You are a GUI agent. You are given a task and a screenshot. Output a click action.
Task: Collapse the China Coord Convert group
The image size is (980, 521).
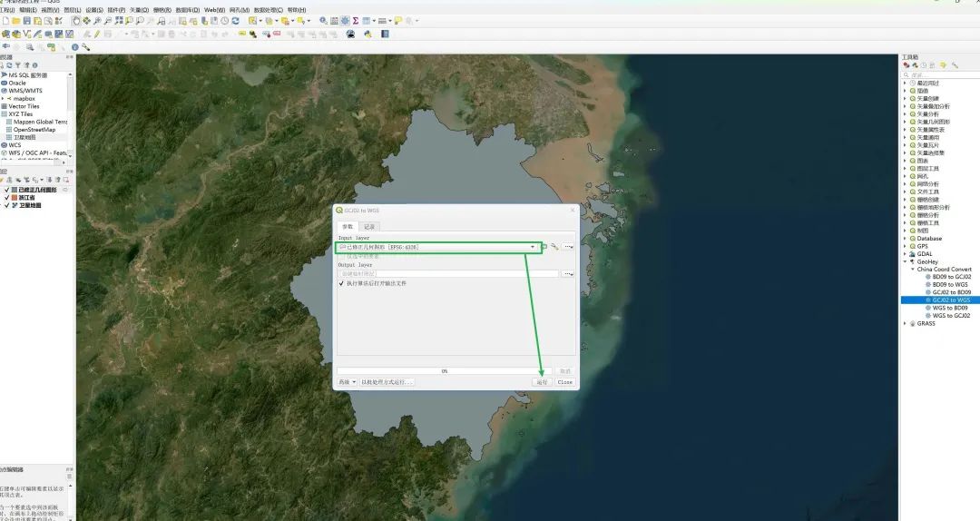click(x=912, y=269)
